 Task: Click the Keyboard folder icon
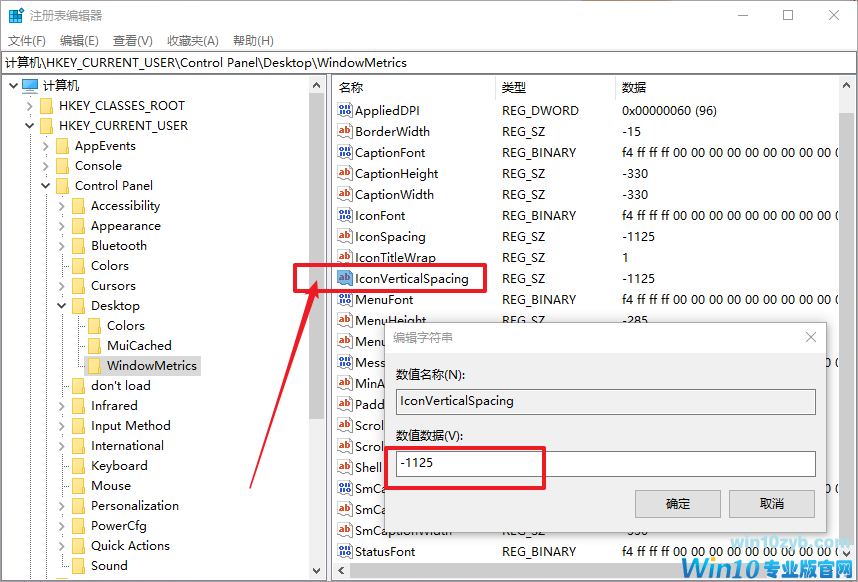[x=78, y=465]
